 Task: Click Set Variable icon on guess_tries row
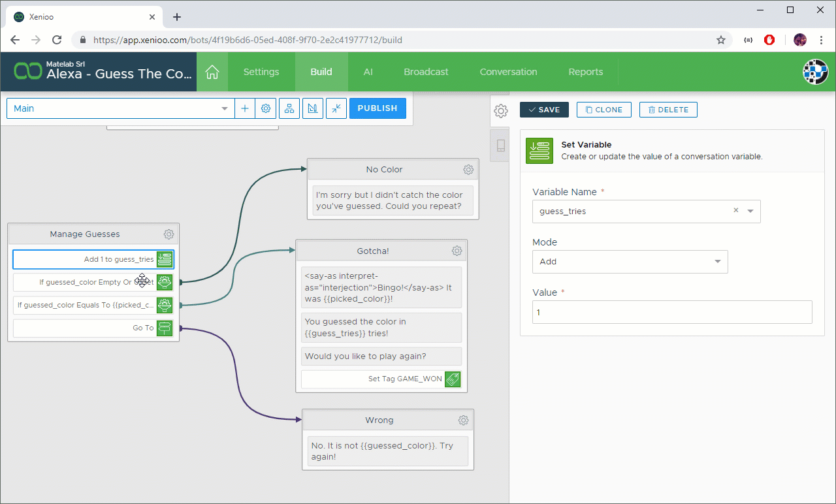pos(165,259)
